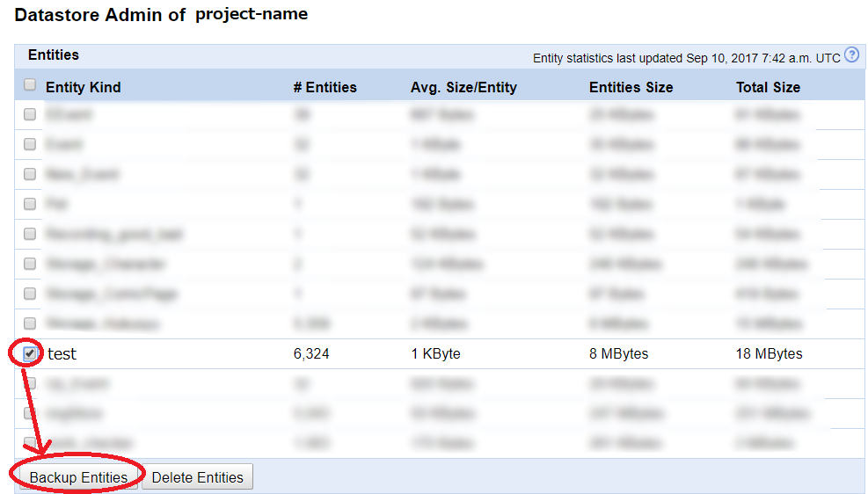Click the 6,324 entities count cell

[311, 354]
